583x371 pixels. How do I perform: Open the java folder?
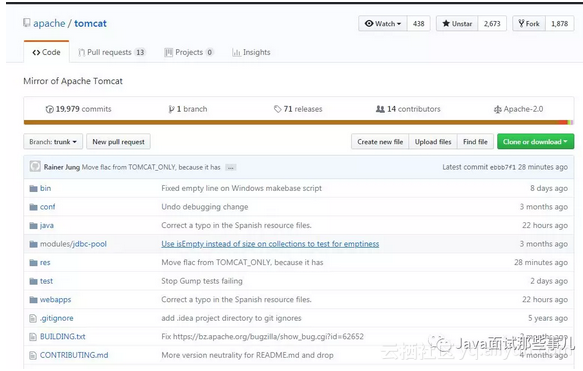click(x=47, y=225)
